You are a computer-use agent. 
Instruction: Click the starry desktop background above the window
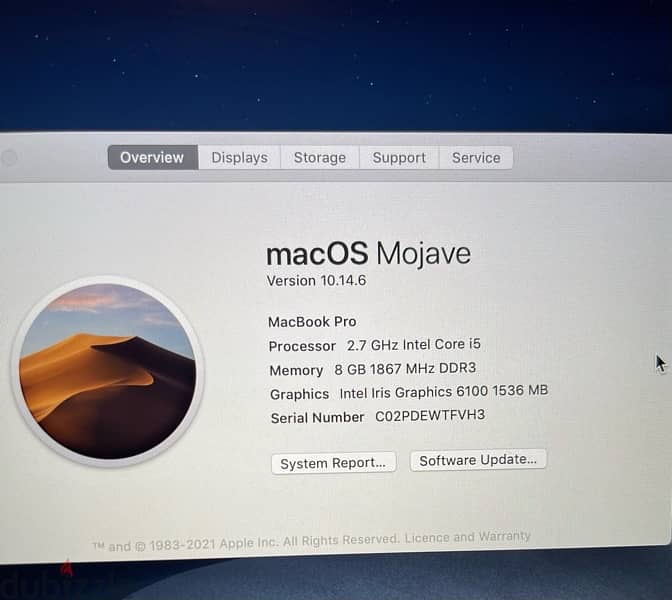[x=336, y=60]
